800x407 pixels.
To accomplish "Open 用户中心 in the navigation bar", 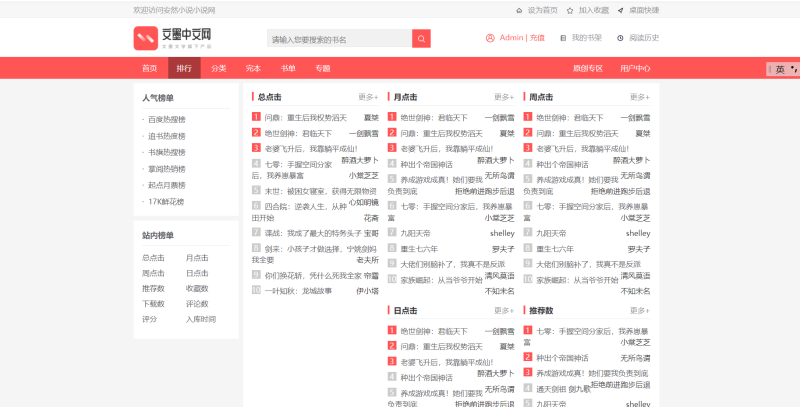I will click(635, 68).
